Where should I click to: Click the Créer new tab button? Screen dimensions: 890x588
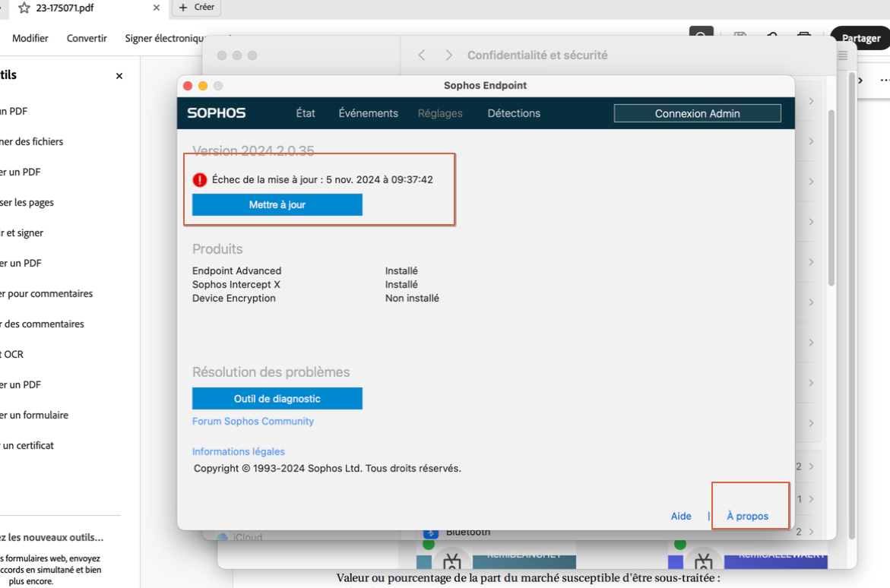pos(196,8)
